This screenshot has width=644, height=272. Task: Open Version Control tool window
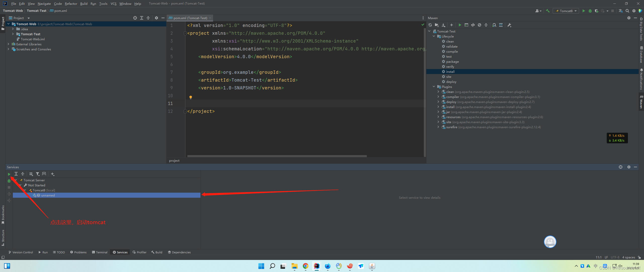coord(21,252)
